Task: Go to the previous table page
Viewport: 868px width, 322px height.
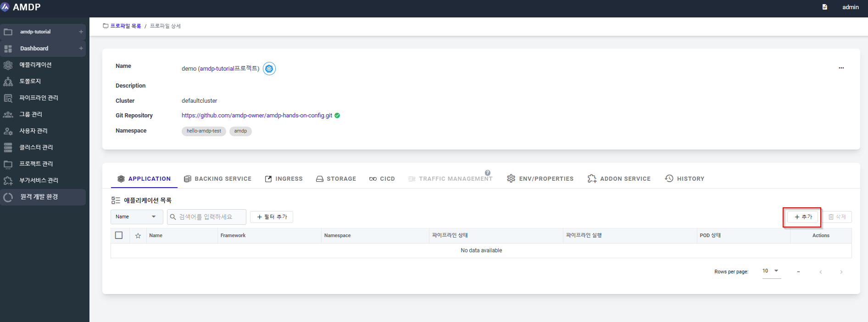Action: (x=821, y=272)
